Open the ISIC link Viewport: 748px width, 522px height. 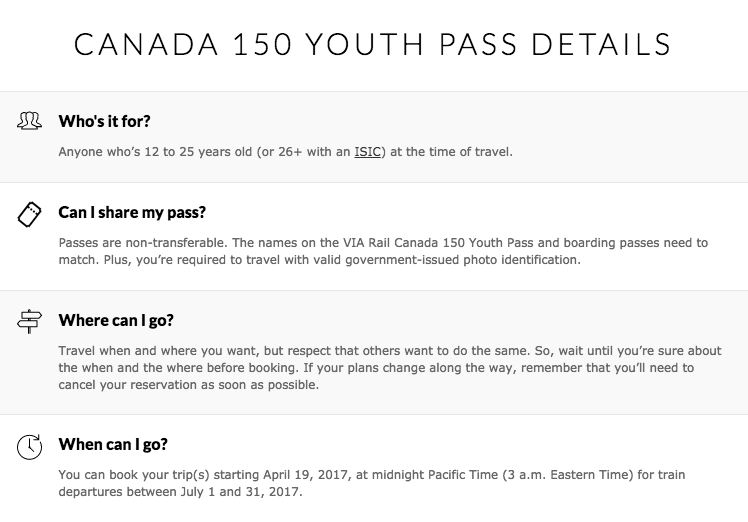pos(367,152)
